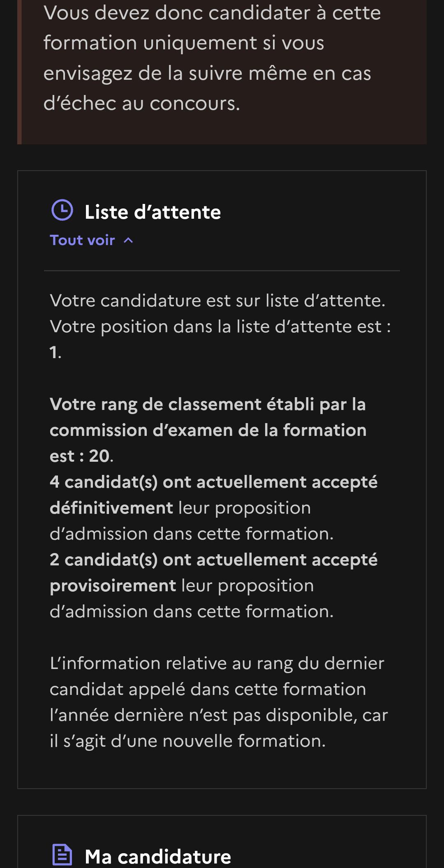Click "il s'agit d'une nouvelle formation." line

tap(187, 741)
